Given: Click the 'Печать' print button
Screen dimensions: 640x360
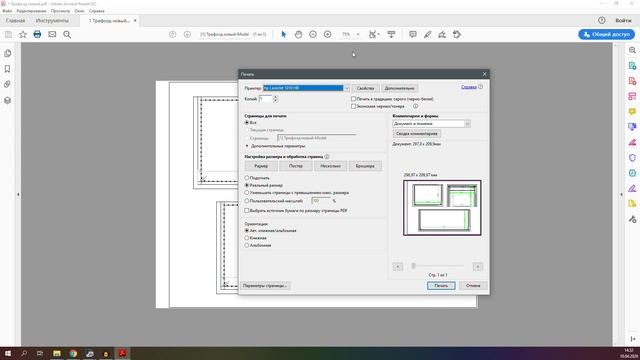Looking at the screenshot, I should coord(441,286).
